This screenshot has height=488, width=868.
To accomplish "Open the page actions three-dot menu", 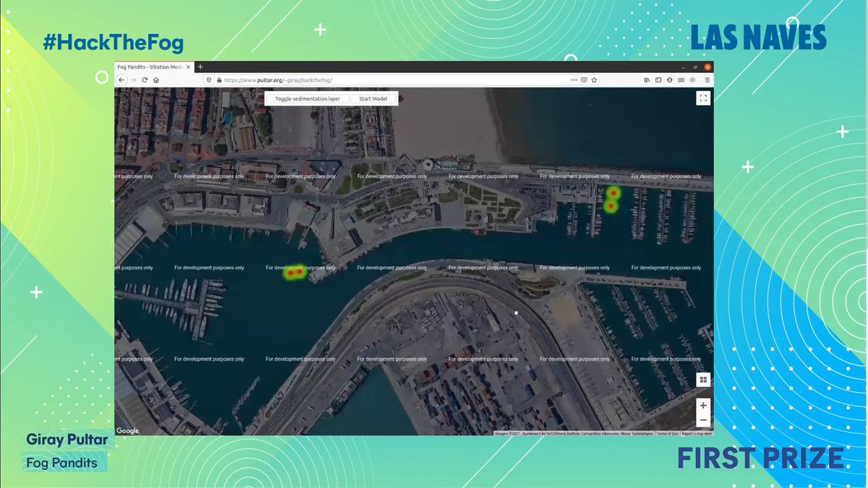I will (574, 80).
